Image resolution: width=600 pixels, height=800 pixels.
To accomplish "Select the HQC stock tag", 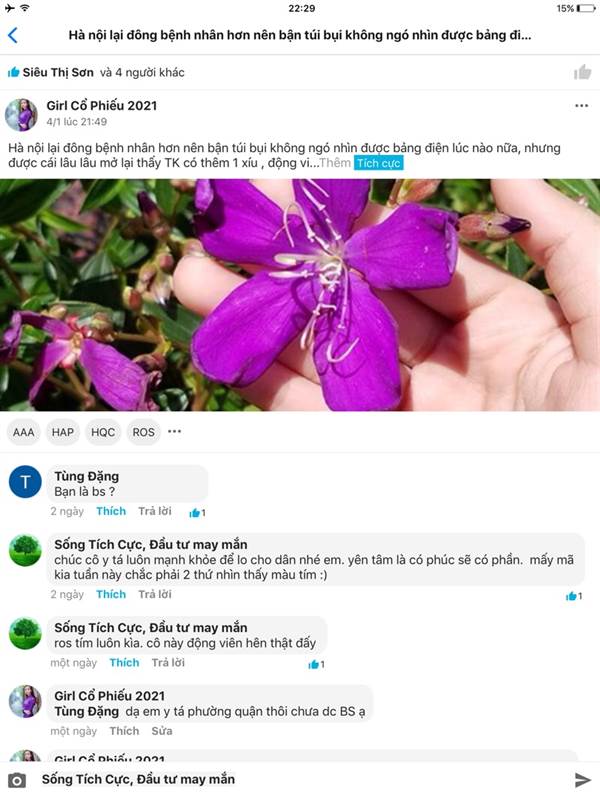I will 103,432.
